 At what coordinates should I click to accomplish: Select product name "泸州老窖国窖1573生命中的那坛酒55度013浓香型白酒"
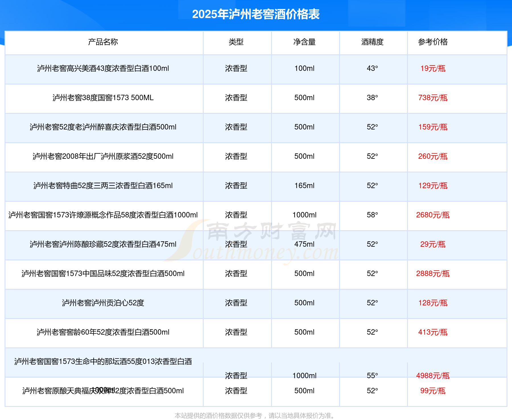(103, 361)
